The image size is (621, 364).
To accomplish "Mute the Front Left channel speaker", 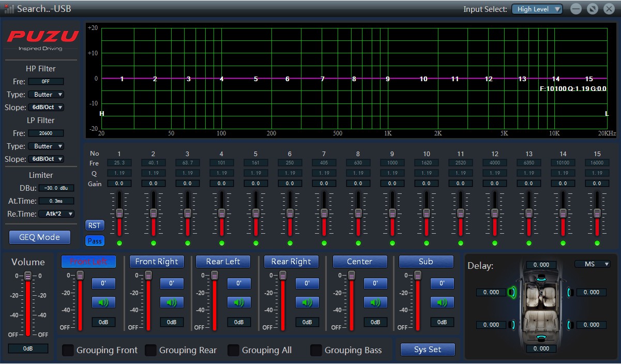I will tap(103, 302).
